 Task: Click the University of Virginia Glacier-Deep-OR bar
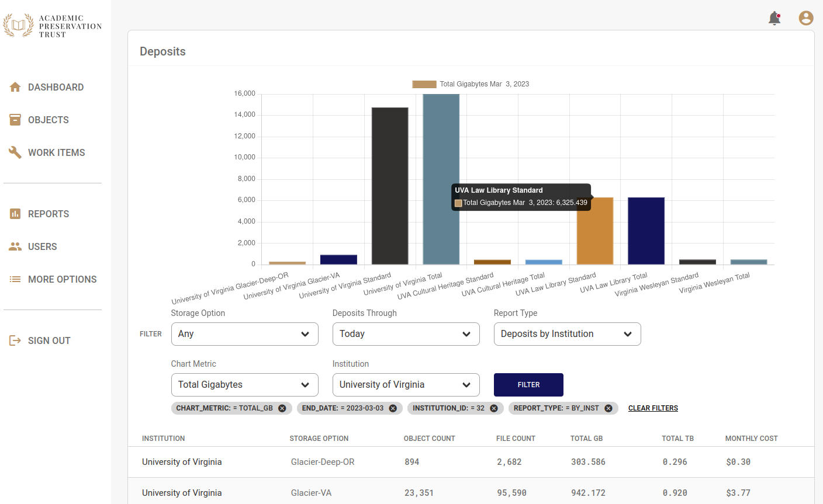(x=287, y=263)
